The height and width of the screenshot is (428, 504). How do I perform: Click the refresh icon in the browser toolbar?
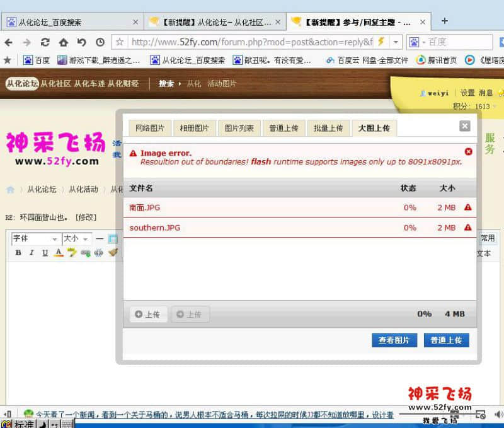tap(45, 41)
